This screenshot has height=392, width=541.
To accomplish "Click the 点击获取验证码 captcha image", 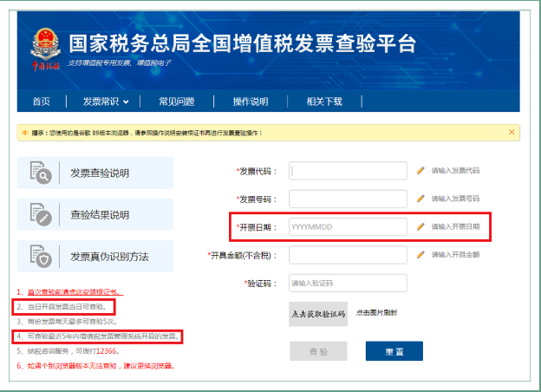I will [318, 314].
